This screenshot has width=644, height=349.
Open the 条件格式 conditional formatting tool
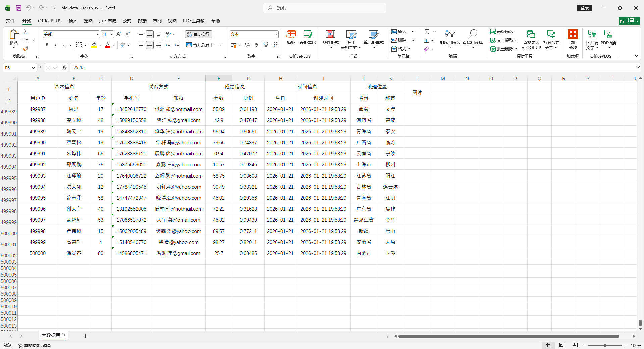click(x=330, y=38)
